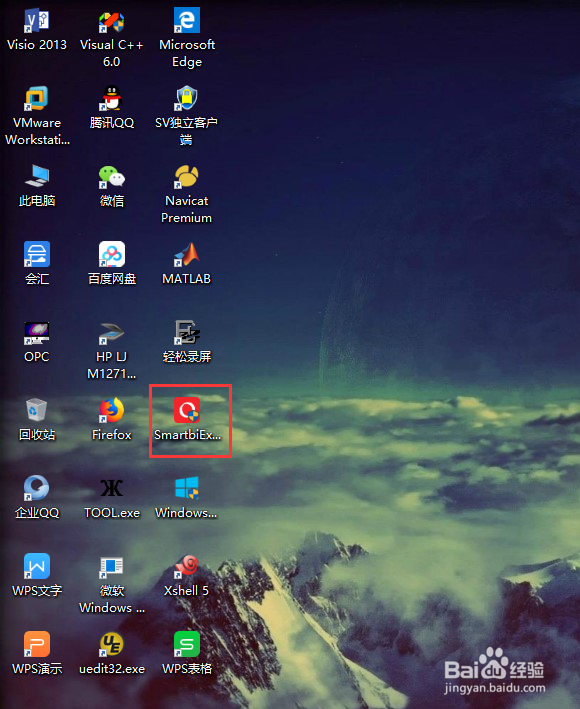The height and width of the screenshot is (709, 580).
Task: Click the 腾讯QQ penguin icon
Action: tap(112, 99)
